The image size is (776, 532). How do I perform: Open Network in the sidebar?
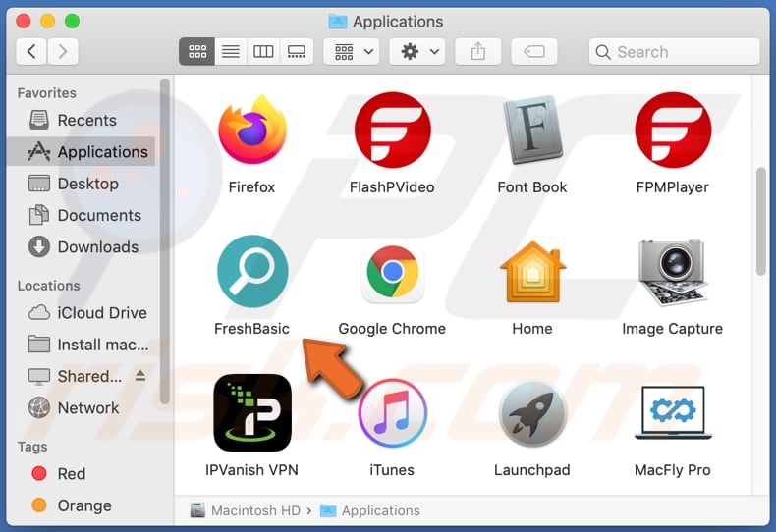point(82,407)
